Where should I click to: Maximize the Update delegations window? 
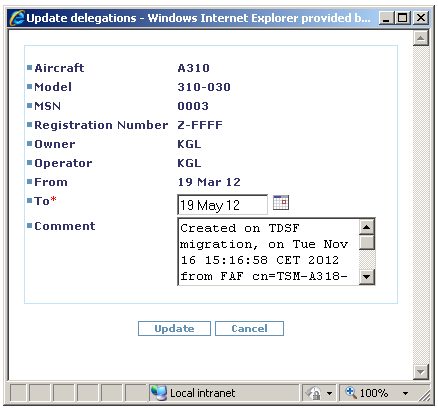tap(403, 18)
